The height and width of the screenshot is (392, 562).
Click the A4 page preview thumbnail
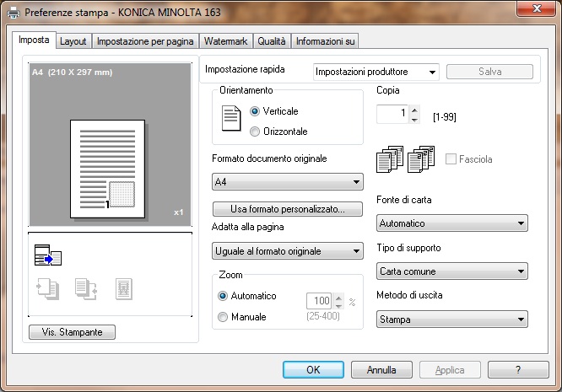tap(107, 169)
